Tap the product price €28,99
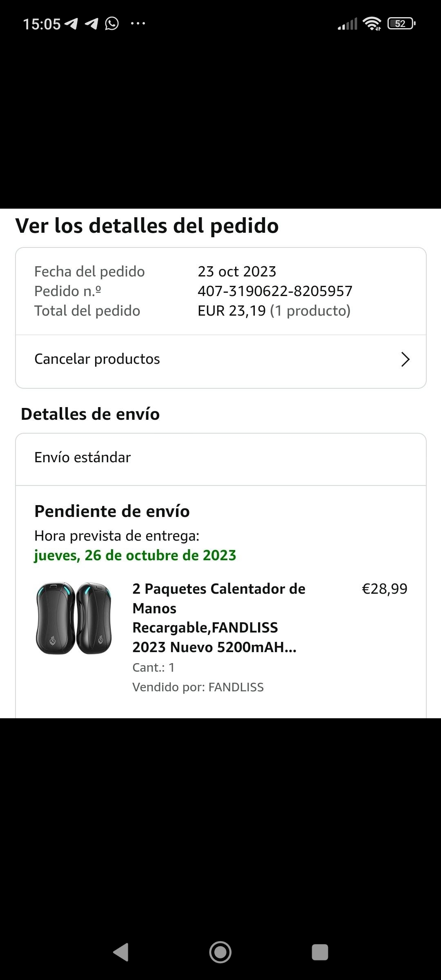 [384, 589]
